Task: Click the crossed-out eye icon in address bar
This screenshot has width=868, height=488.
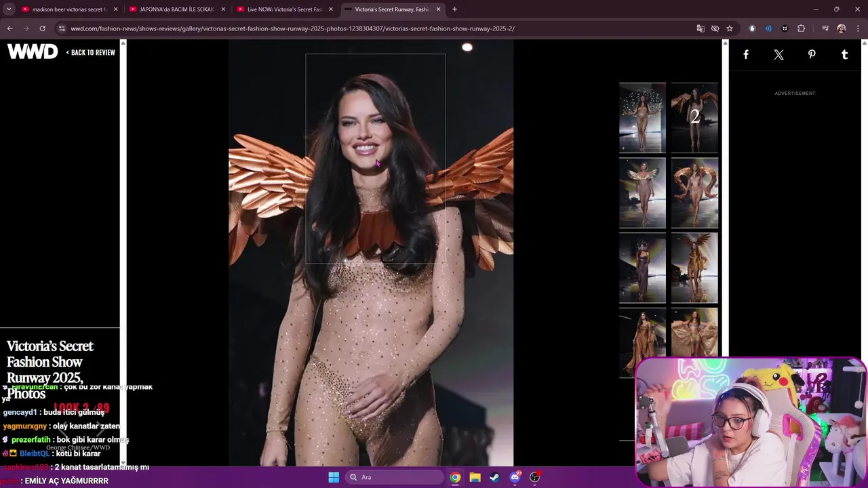Action: [715, 28]
